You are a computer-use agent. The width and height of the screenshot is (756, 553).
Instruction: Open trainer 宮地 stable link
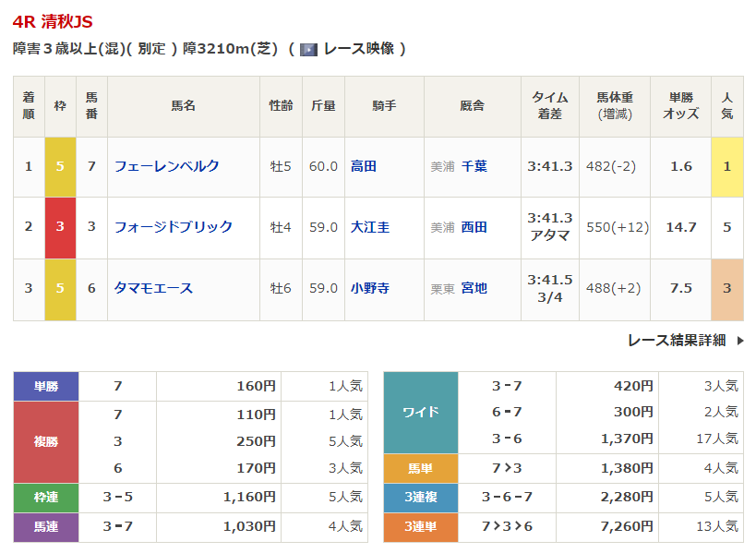tap(474, 288)
